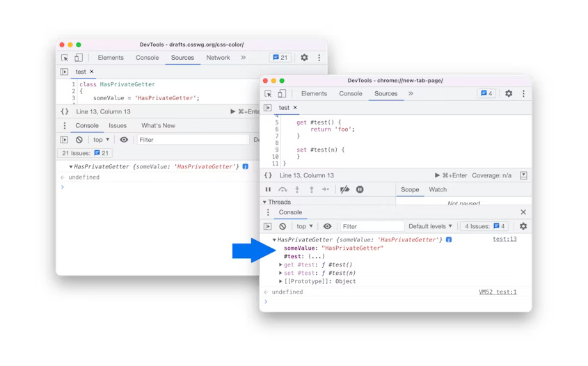Select Console drawer tab in css-color window
Viewport: 588px width, 366px height.
[87, 126]
